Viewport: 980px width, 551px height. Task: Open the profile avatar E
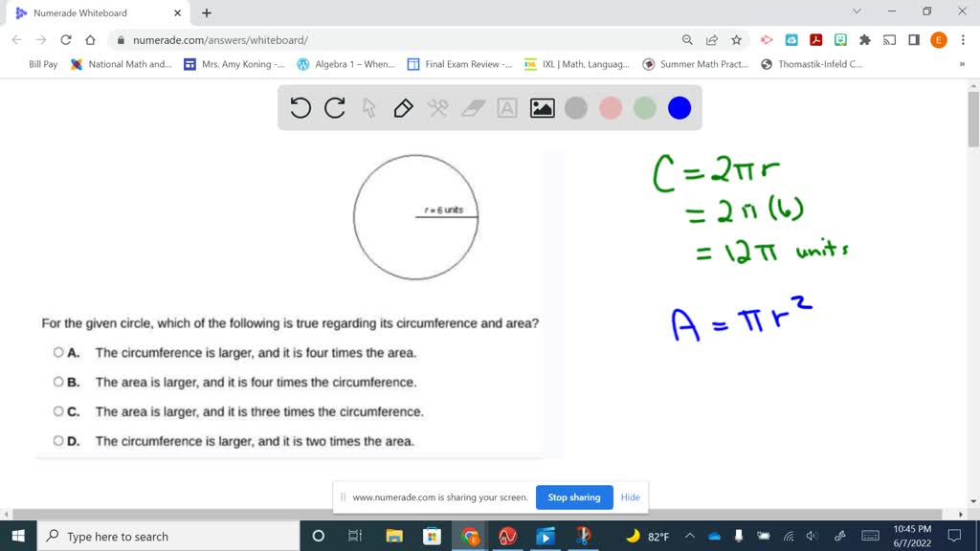coord(938,40)
